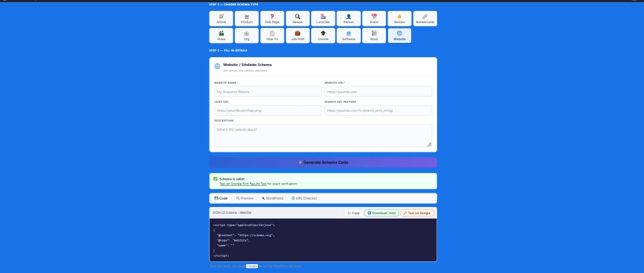
Task: Focus the Logo URL input field
Action: point(268,110)
